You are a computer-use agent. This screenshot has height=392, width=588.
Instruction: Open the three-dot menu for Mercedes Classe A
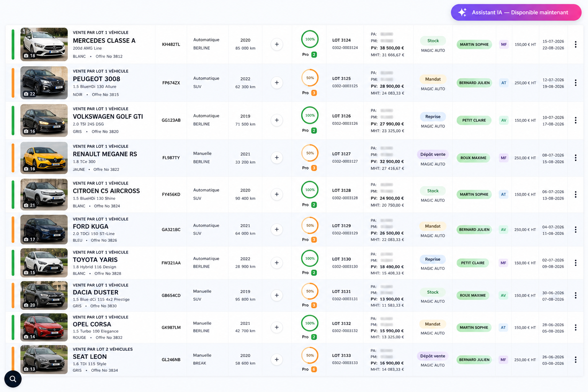pos(575,44)
